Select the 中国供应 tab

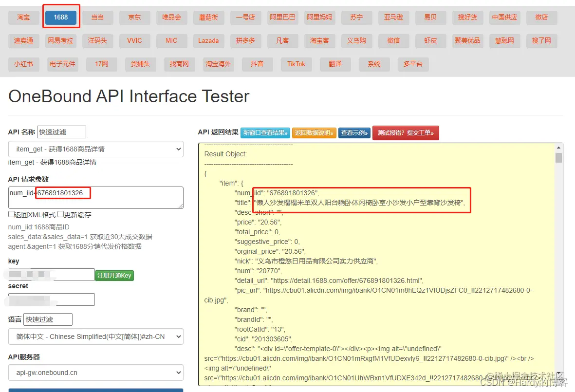pos(504,17)
